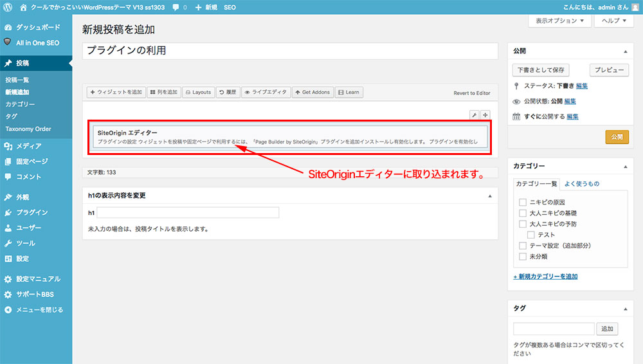
Task: Open メディア menu icon
Action: tap(8, 146)
